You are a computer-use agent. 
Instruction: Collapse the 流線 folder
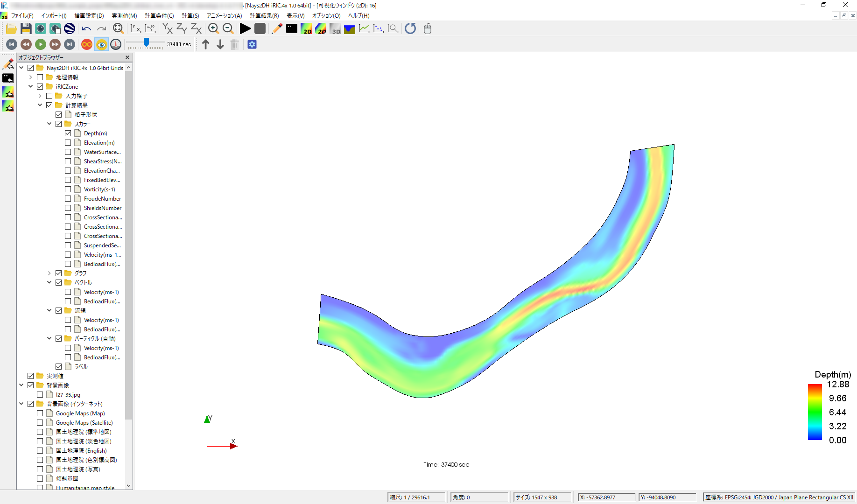tap(49, 310)
